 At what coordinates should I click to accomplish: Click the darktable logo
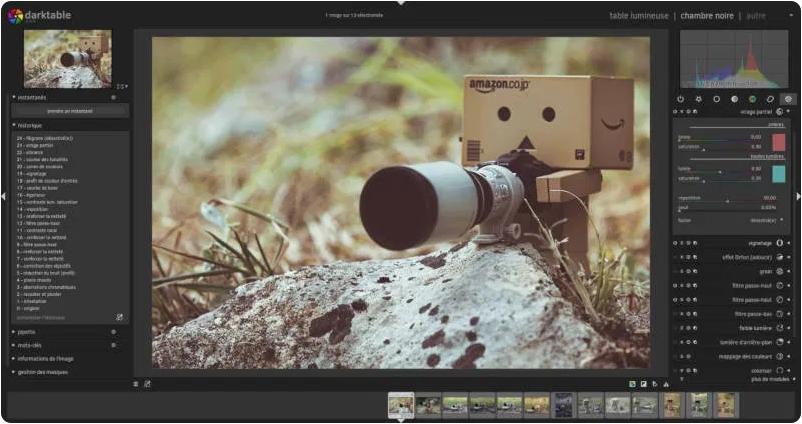point(15,16)
